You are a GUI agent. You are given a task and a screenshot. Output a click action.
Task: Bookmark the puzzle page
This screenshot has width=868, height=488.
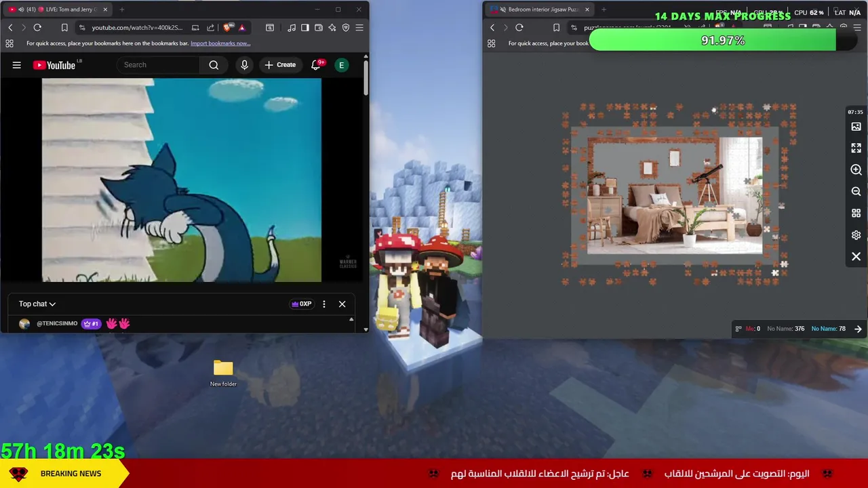(x=556, y=28)
